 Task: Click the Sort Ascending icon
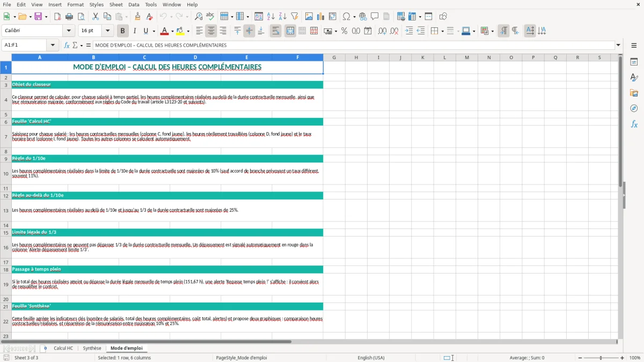click(x=271, y=17)
